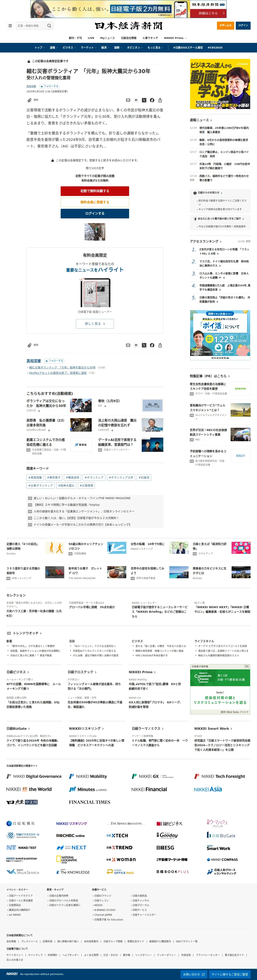Expand the ビジネス navigation dropdown
257x980 pixels.
click(x=69, y=47)
